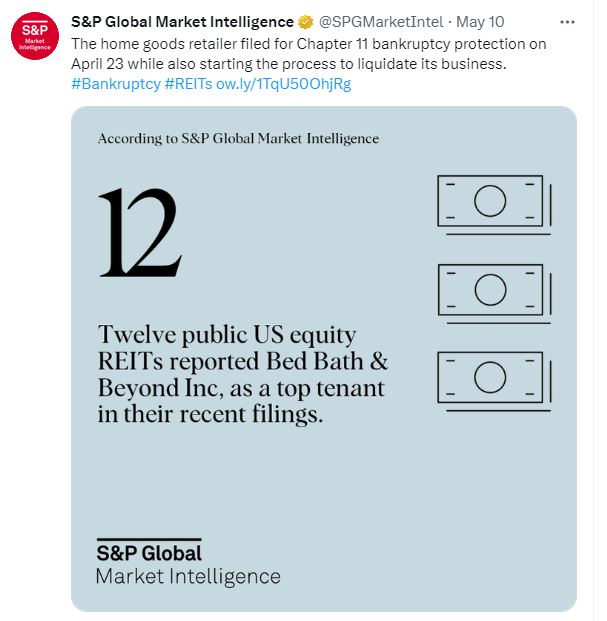
Task: Open the #REITs hashtag
Action: point(182,83)
